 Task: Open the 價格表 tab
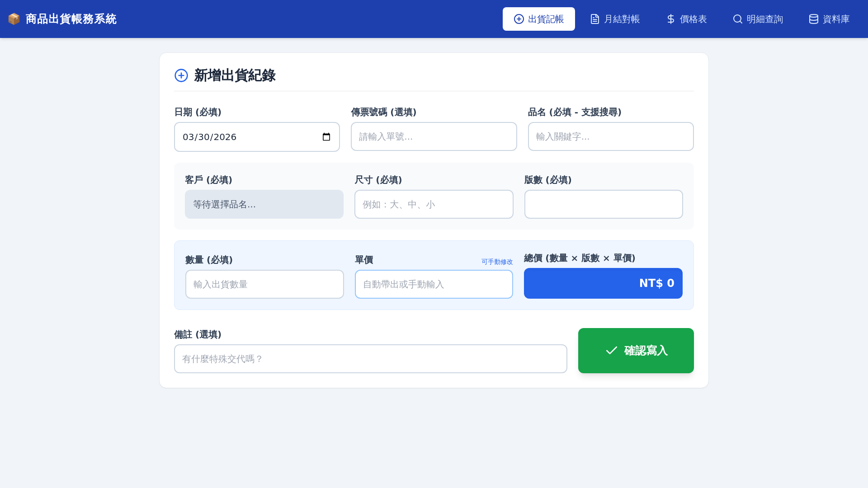pyautogui.click(x=686, y=19)
